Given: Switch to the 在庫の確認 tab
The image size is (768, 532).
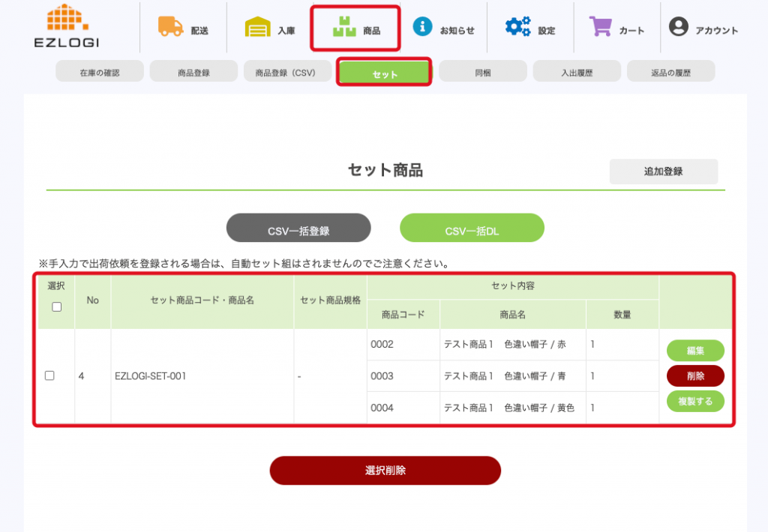Looking at the screenshot, I should 100,73.
